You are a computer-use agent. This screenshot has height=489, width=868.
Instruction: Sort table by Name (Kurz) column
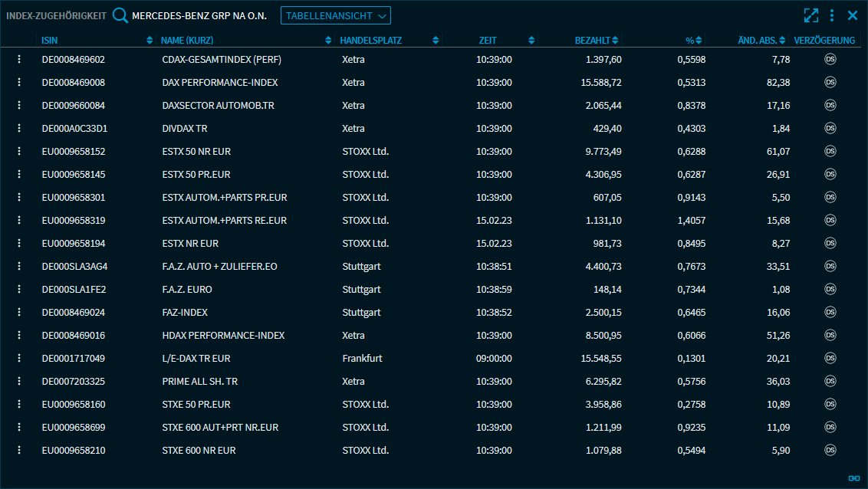coord(189,40)
